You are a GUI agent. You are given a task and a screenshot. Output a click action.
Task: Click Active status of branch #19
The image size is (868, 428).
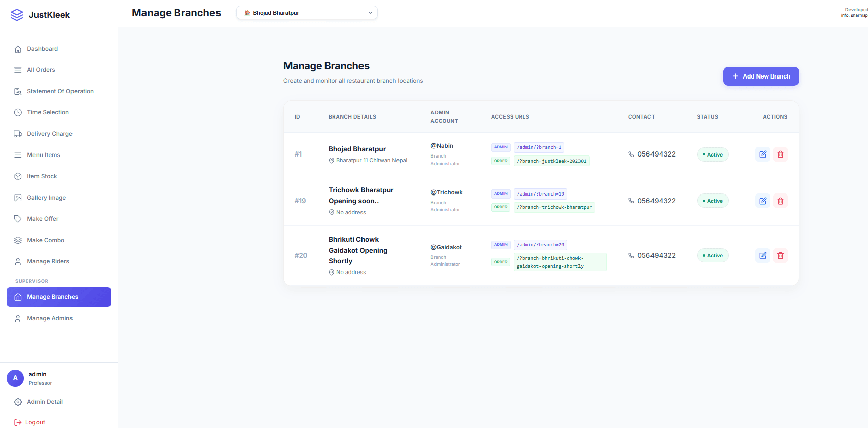[713, 201]
